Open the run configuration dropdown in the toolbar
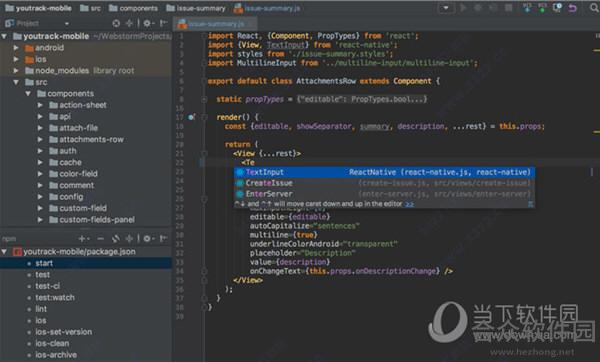This screenshot has width=600, height=362. pyautogui.click(x=446, y=8)
